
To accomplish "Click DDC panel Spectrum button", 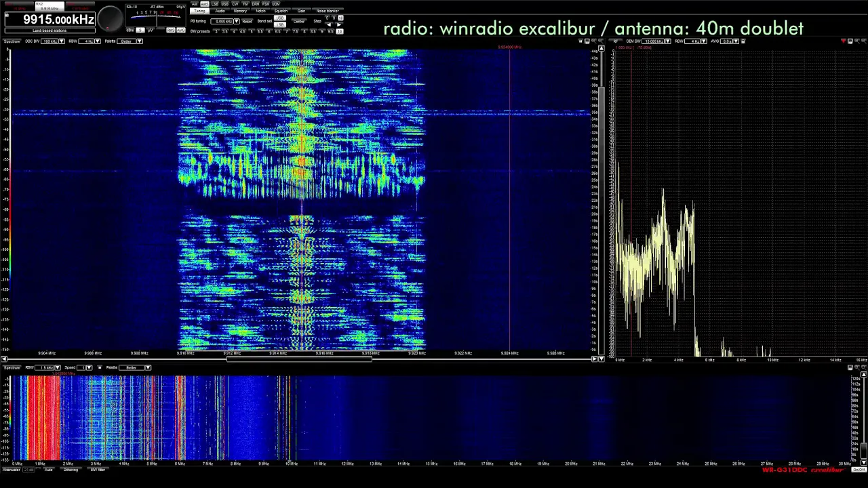I will [x=12, y=41].
